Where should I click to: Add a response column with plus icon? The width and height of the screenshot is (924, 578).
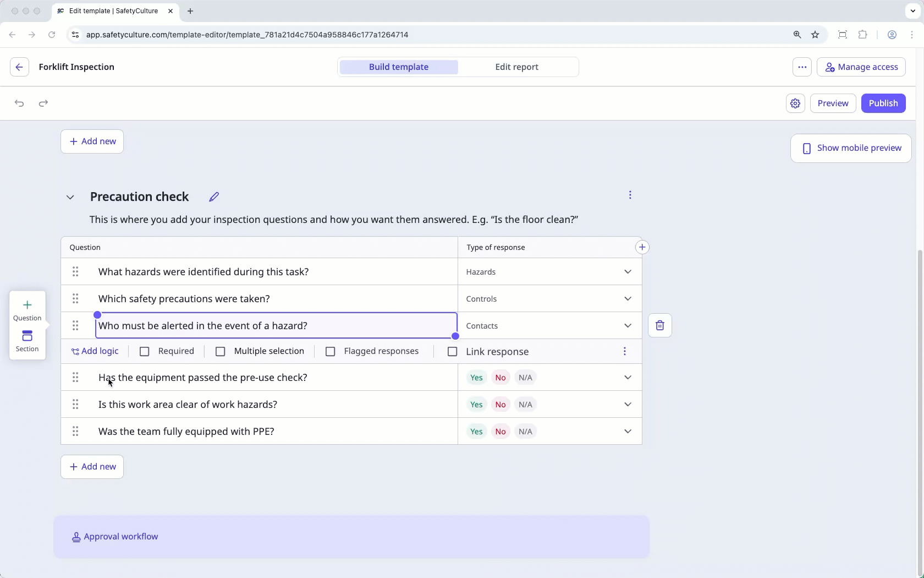(x=642, y=247)
